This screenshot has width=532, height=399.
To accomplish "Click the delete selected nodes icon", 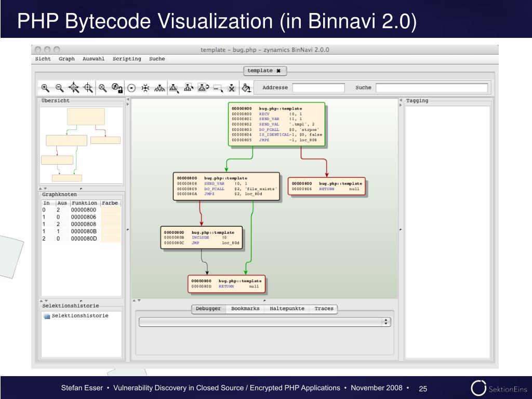I will 231,88.
